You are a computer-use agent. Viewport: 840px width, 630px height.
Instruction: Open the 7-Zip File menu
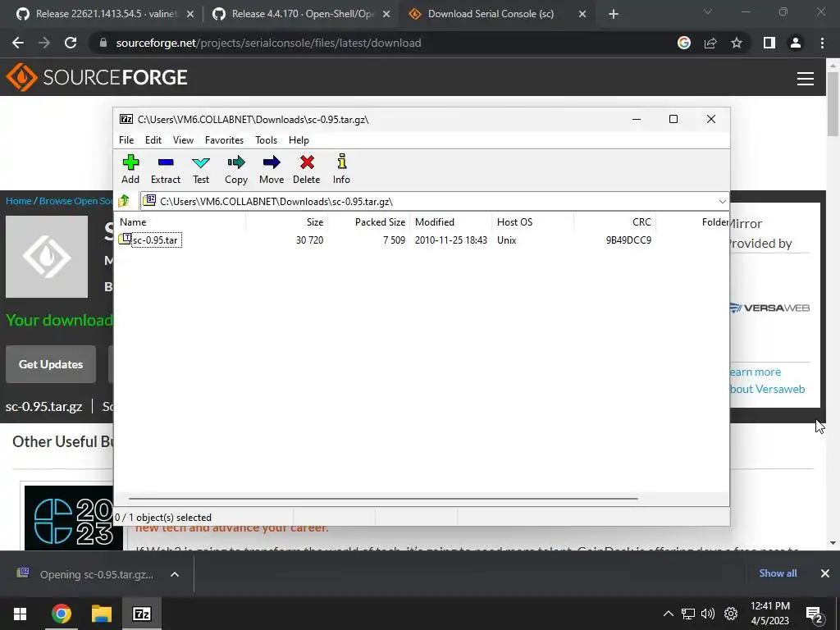pos(126,139)
